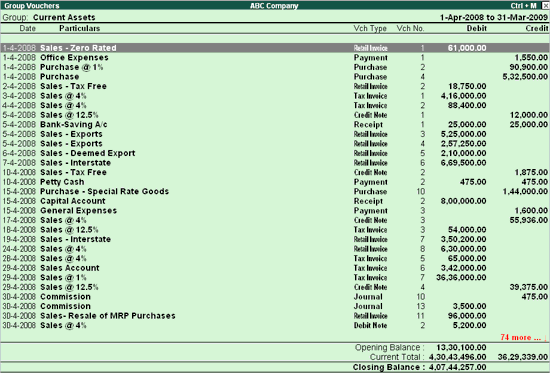Select Purchase - Special Rate Goods entry
The width and height of the screenshot is (550, 373).
pyautogui.click(x=275, y=192)
